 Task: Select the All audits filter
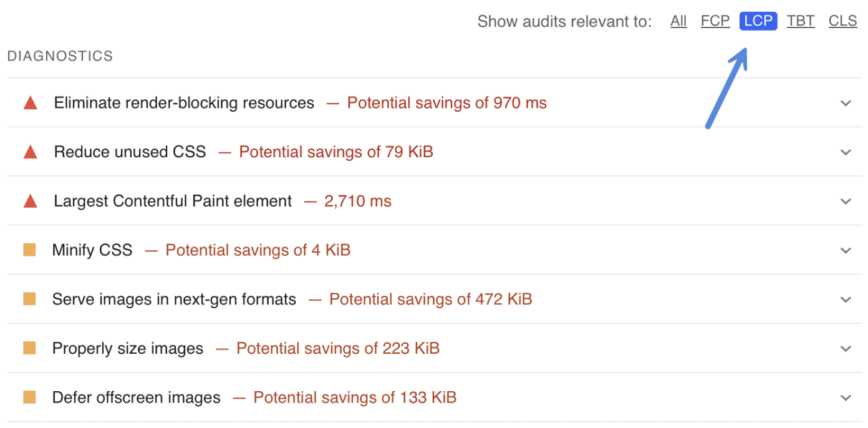tap(678, 21)
